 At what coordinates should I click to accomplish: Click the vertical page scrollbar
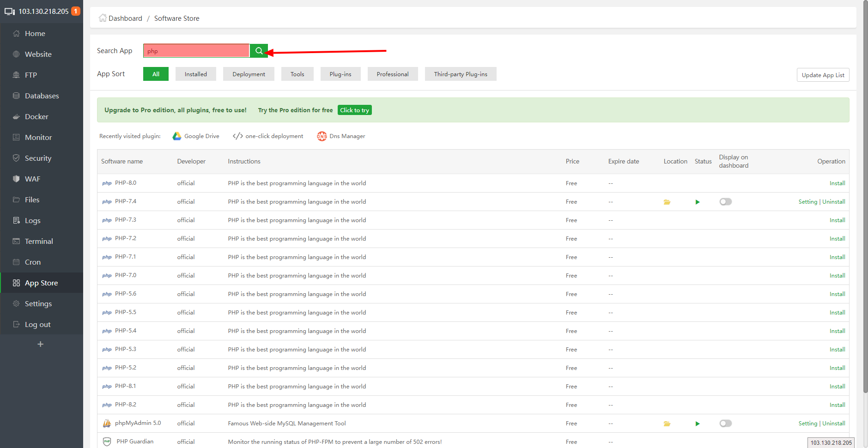[865, 198]
